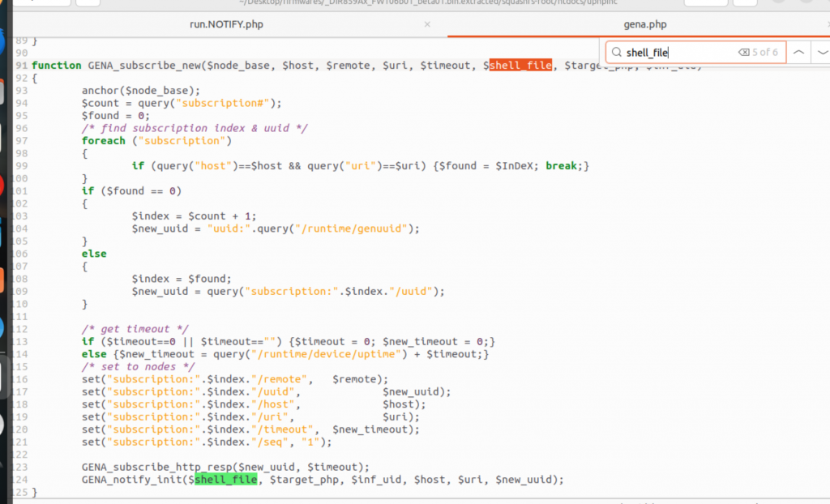Click the else keyword on line 106
830x504 pixels.
(94, 254)
